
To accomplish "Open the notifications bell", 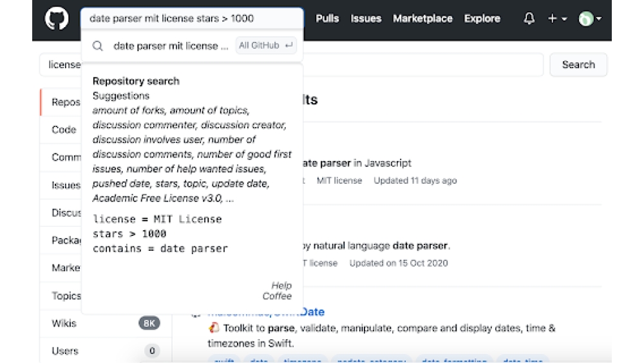I will 529,19.
